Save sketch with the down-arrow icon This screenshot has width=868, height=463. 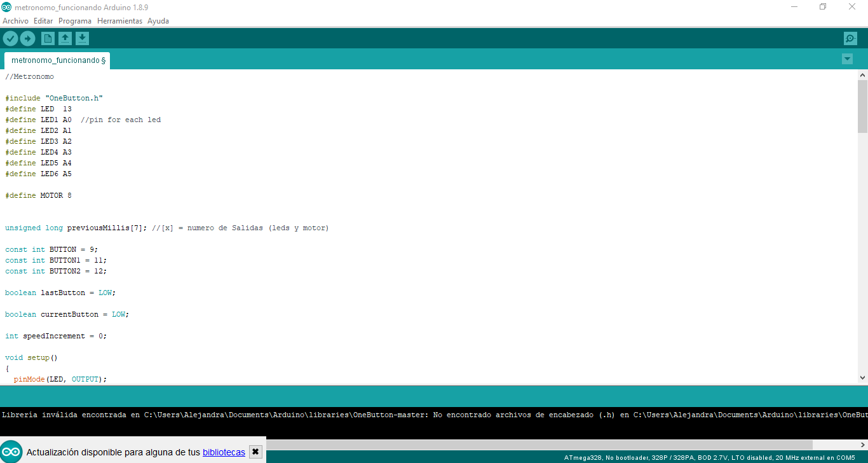[x=82, y=39]
